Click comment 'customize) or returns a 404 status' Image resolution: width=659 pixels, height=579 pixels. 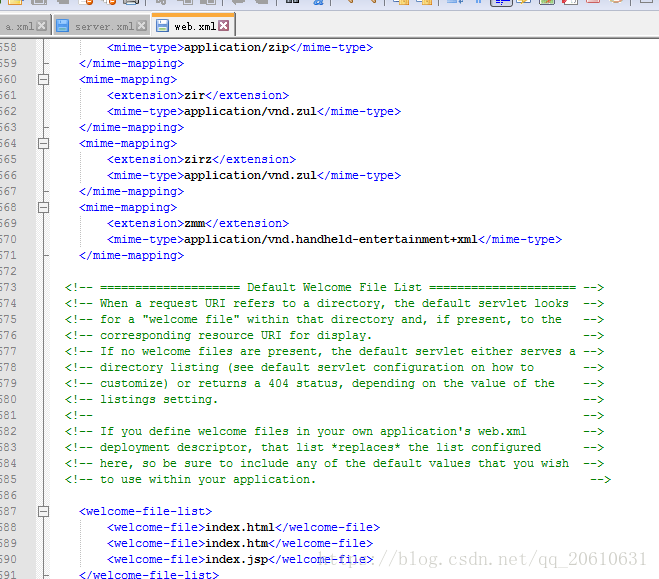pyautogui.click(x=334, y=383)
